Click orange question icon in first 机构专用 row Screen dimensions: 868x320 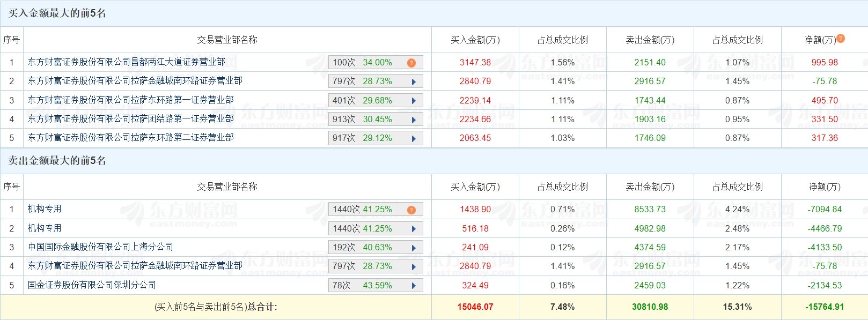[x=411, y=210]
